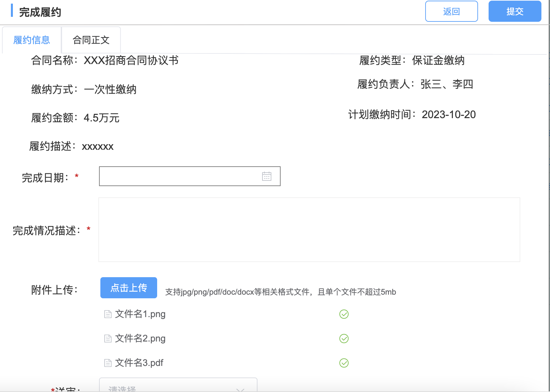
Task: Click the file icon beside 文件名1.png
Action: [108, 314]
